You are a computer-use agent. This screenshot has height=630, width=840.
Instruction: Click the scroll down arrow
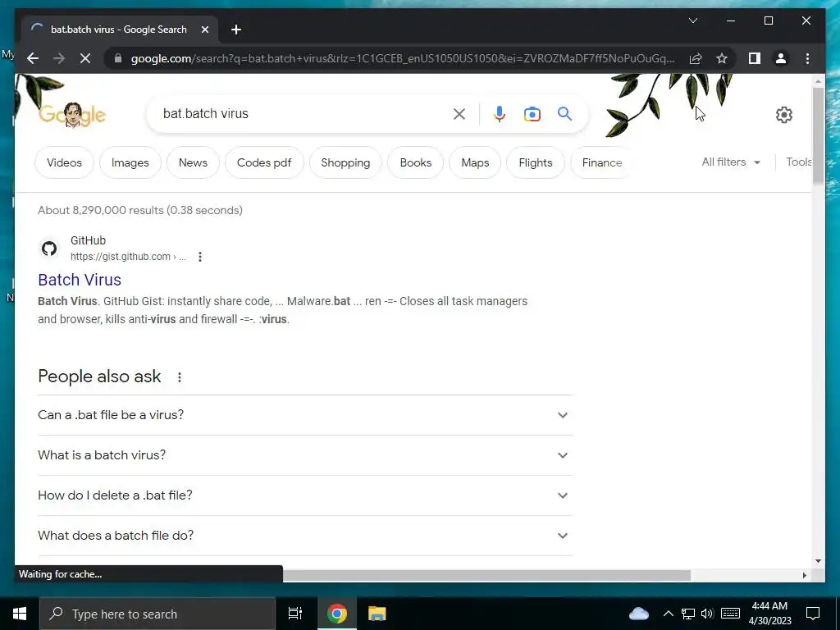pyautogui.click(x=818, y=561)
